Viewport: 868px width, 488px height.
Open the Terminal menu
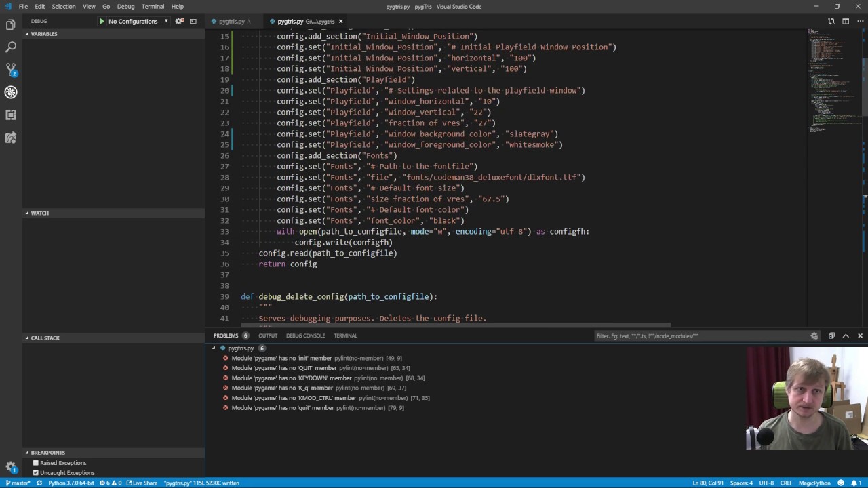coord(153,6)
